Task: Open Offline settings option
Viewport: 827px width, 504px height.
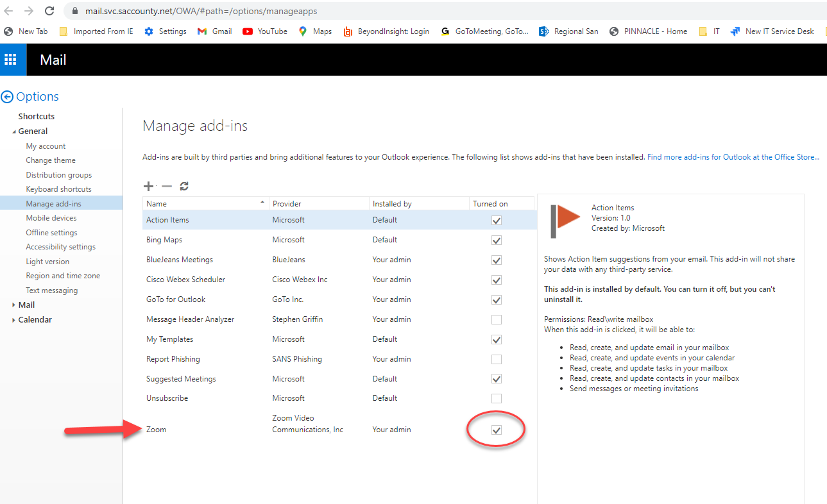Action: 51,233
